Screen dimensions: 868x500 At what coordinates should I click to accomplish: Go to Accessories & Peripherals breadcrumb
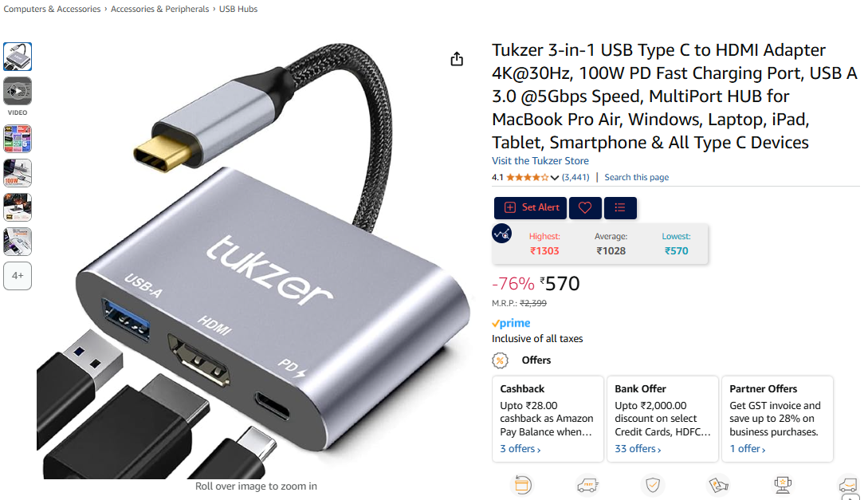click(x=160, y=9)
